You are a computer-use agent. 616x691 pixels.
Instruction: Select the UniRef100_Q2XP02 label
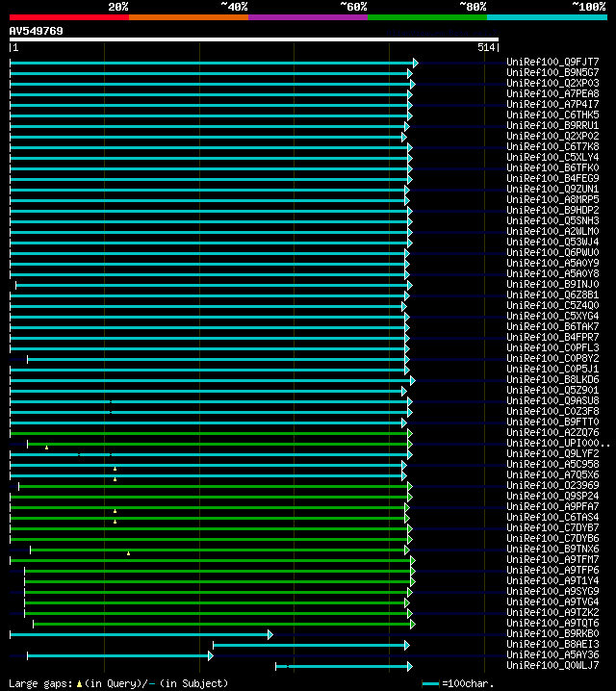552,136
